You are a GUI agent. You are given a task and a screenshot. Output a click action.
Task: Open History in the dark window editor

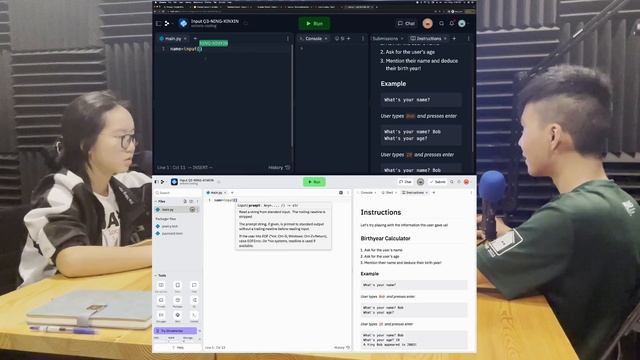(279, 167)
